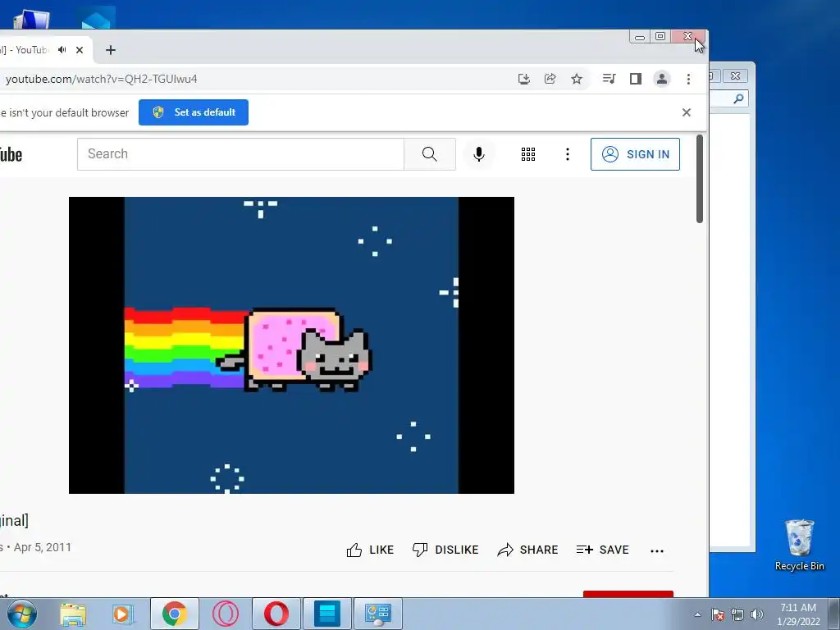Close the background window behind Chrome
Image resolution: width=840 pixels, height=630 pixels.
click(736, 76)
